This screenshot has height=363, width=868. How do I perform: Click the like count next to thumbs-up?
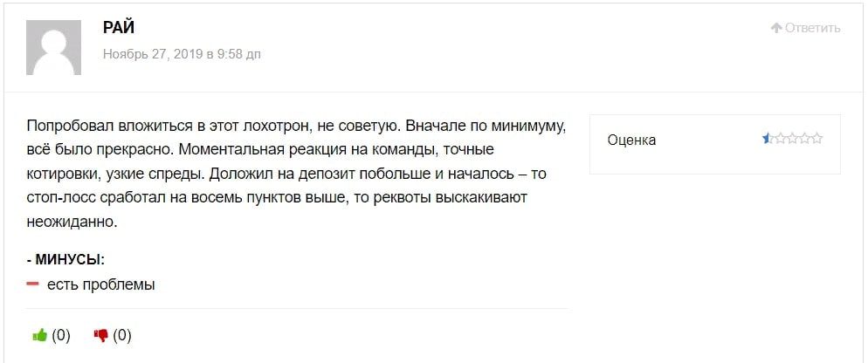point(61,335)
